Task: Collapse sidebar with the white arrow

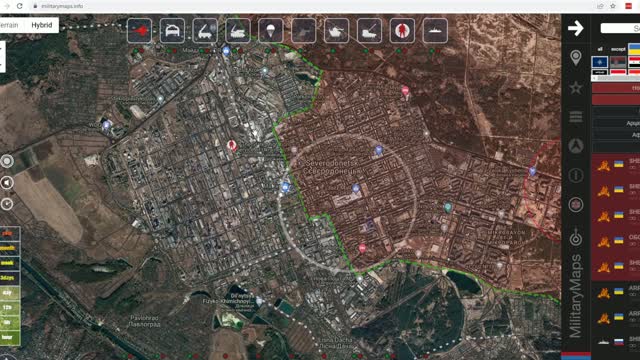Action: coord(576,28)
